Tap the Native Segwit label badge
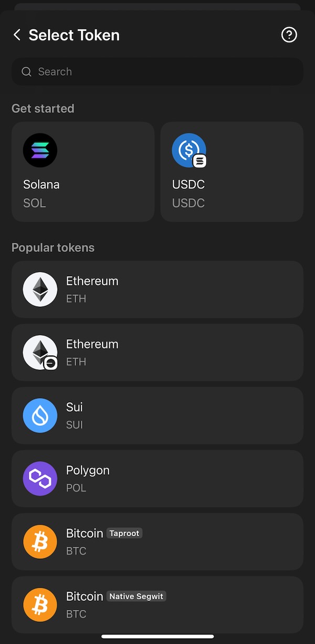 point(136,596)
